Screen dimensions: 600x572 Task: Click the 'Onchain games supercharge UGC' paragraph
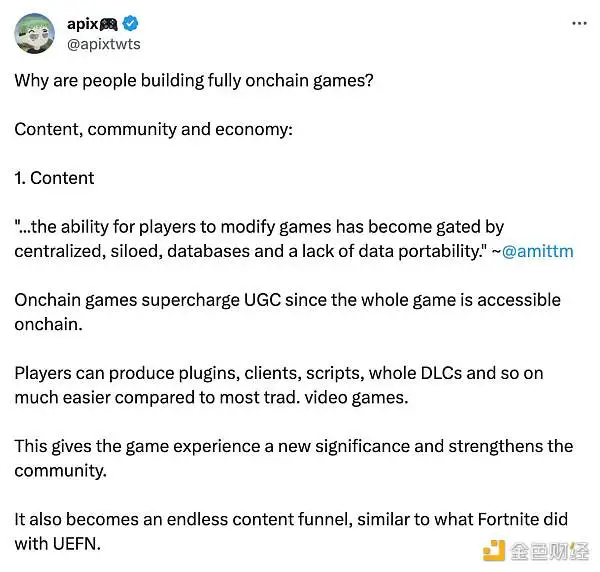tap(287, 312)
